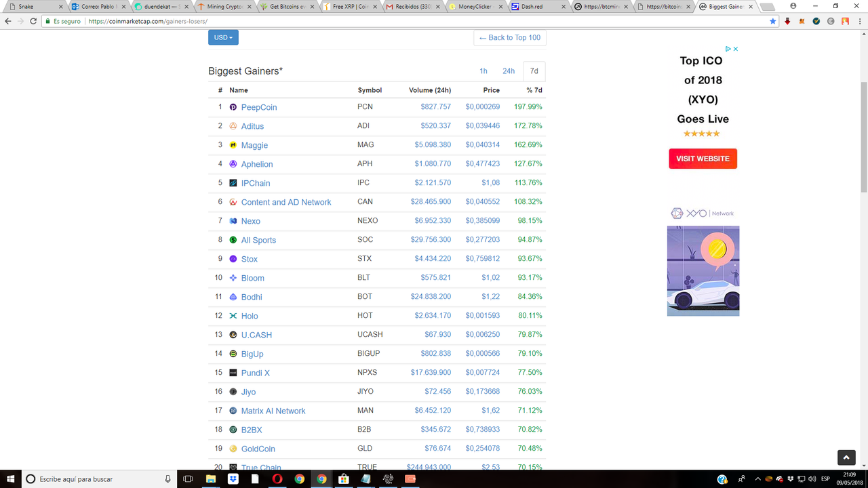Switch to the Snake browser tab
This screenshot has height=488, width=868.
(x=34, y=6)
